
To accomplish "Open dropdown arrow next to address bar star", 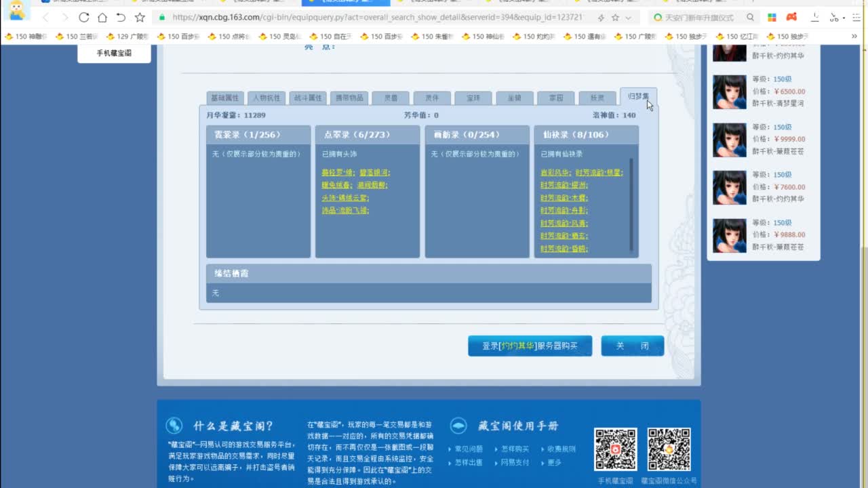I will point(629,18).
